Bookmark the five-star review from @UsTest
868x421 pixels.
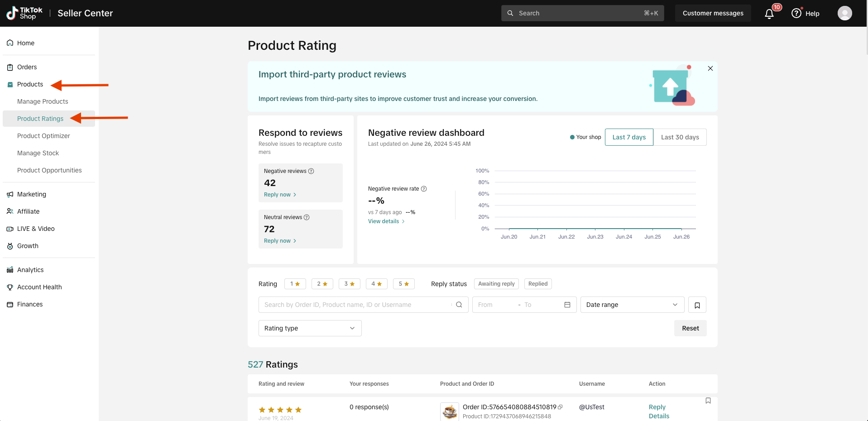point(708,401)
